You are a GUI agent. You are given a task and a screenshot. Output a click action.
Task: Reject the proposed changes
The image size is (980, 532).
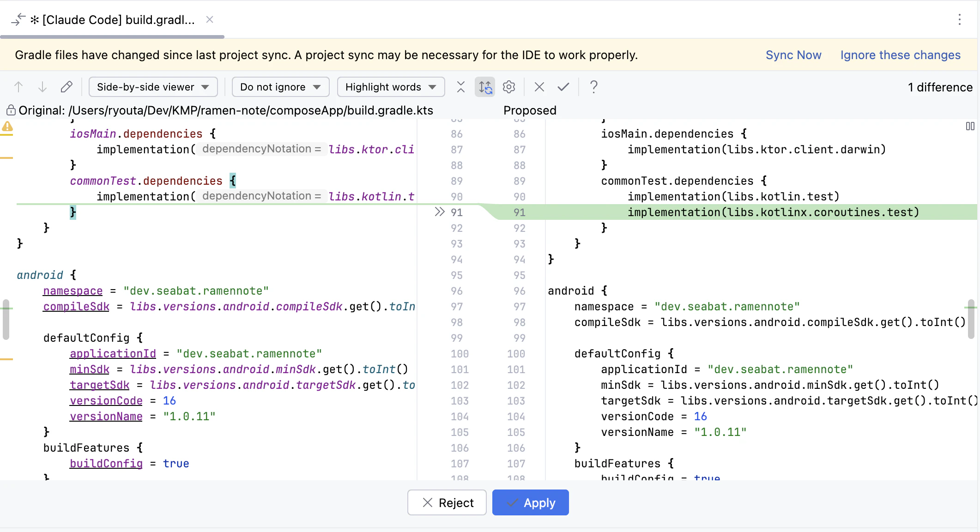(447, 502)
